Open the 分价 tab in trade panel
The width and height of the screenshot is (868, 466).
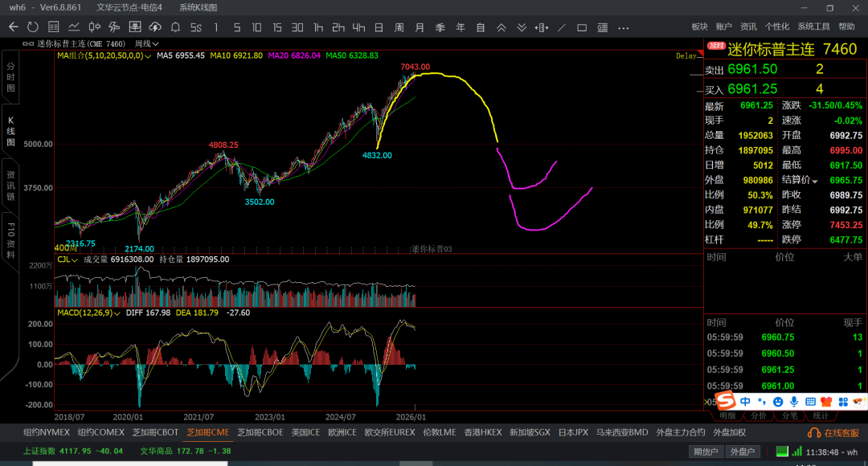[759, 415]
